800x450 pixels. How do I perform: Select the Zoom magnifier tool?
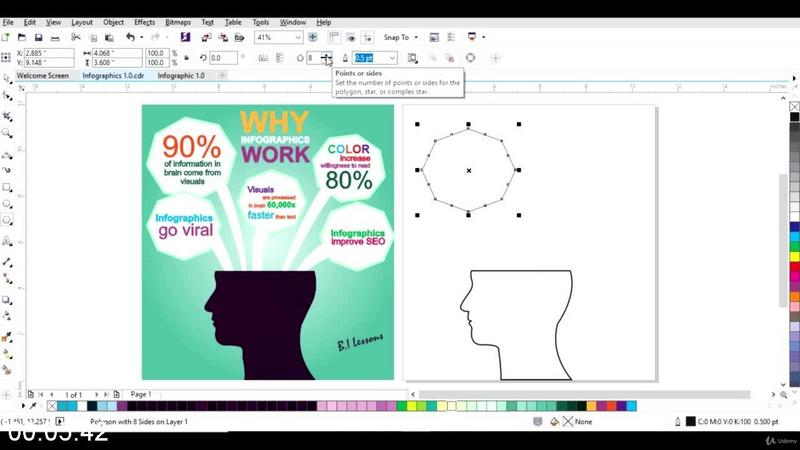7,133
